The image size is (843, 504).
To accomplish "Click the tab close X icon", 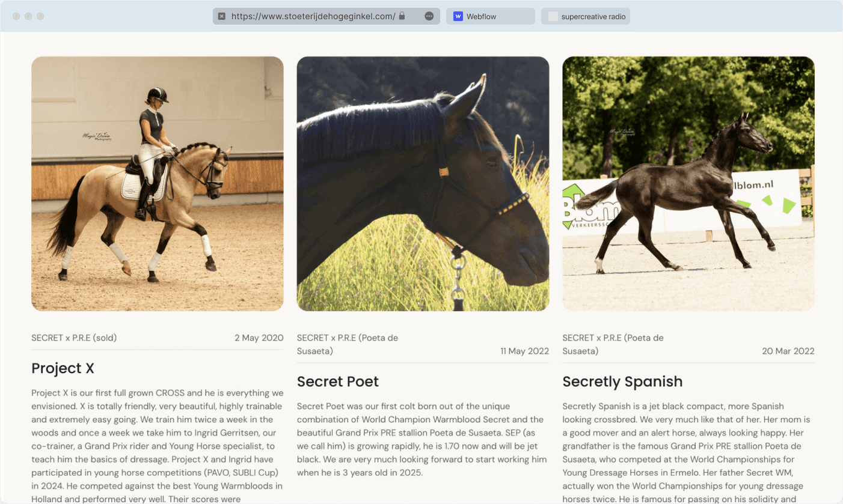I will pos(221,16).
